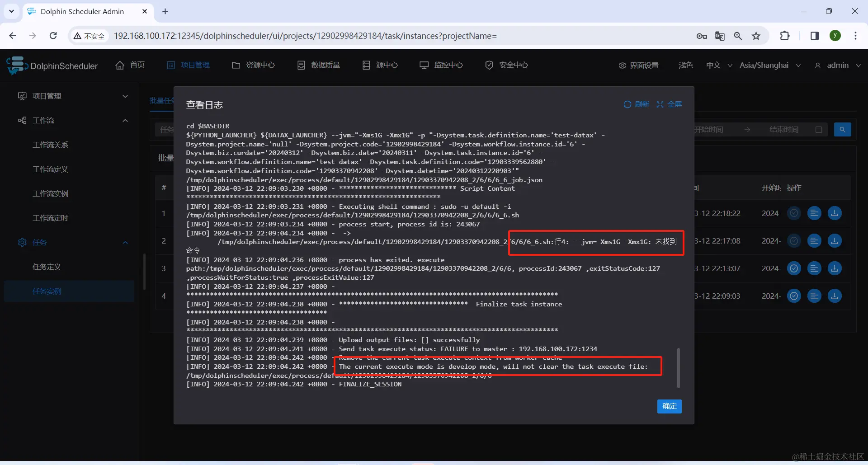Confirm the log dialog with 确定
Image resolution: width=868 pixels, height=465 pixels.
[x=669, y=406]
